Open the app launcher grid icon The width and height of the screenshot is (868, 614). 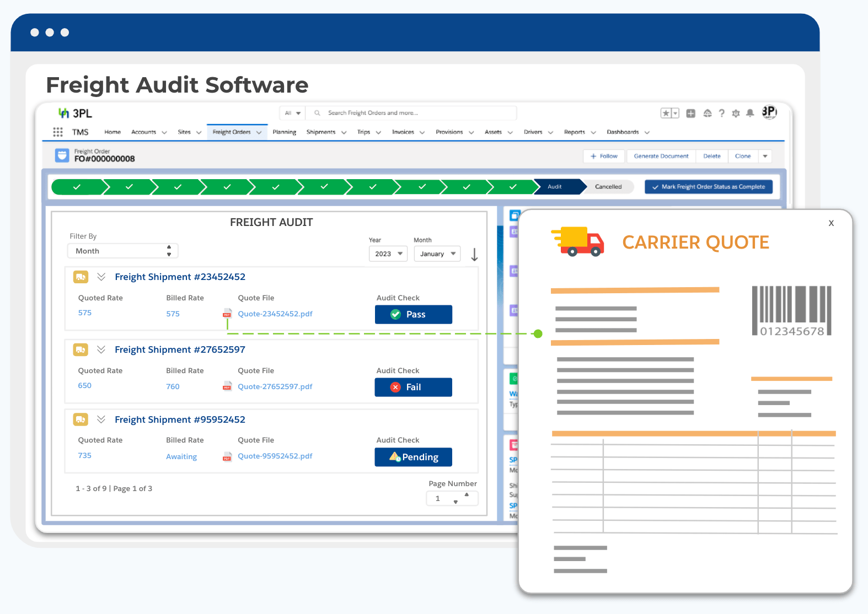[x=58, y=132]
